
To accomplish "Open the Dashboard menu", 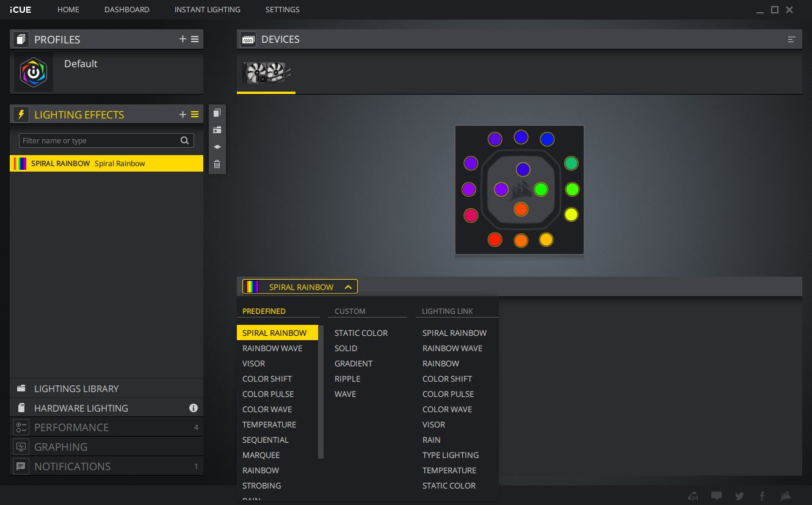I will 127,10.
